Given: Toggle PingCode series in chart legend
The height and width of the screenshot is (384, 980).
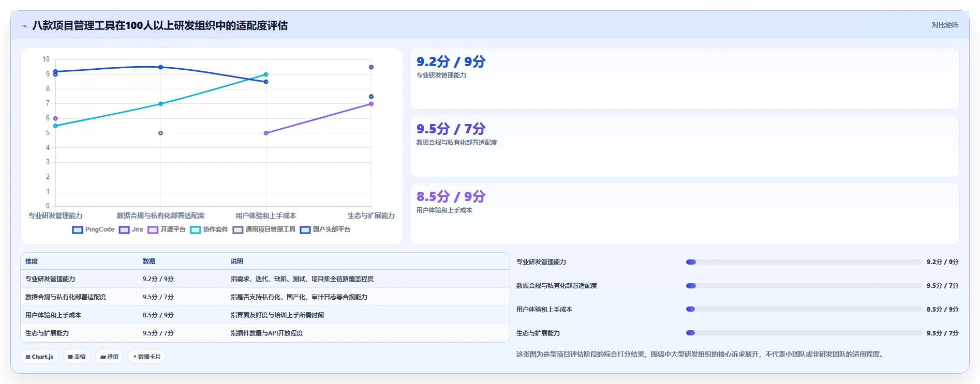Looking at the screenshot, I should (x=93, y=229).
